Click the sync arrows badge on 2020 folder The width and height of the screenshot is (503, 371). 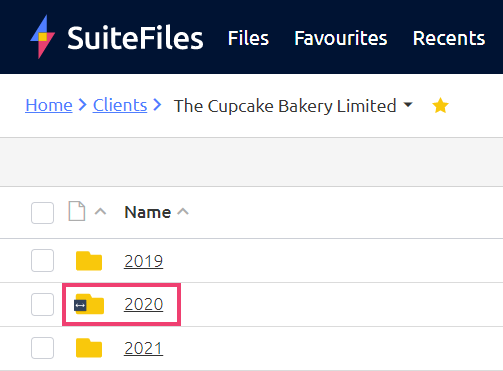80,305
